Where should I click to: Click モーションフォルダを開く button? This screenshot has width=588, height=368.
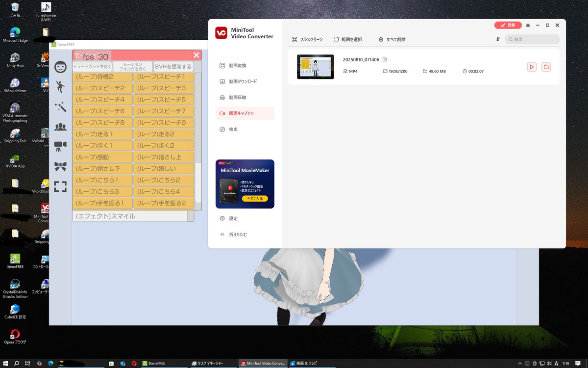pos(133,66)
